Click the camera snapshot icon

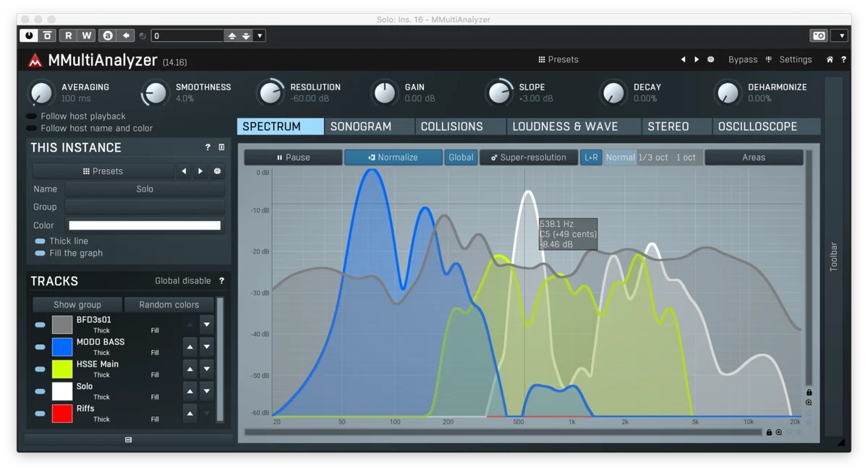(819, 35)
